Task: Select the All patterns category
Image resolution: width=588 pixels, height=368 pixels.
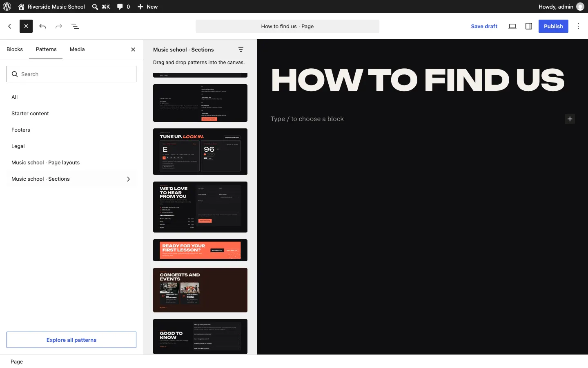Action: 71,97
